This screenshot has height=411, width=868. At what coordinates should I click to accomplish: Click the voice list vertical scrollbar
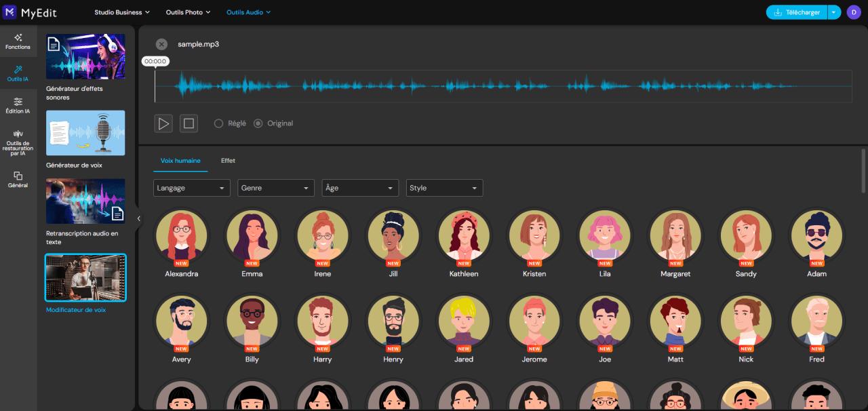(x=863, y=171)
